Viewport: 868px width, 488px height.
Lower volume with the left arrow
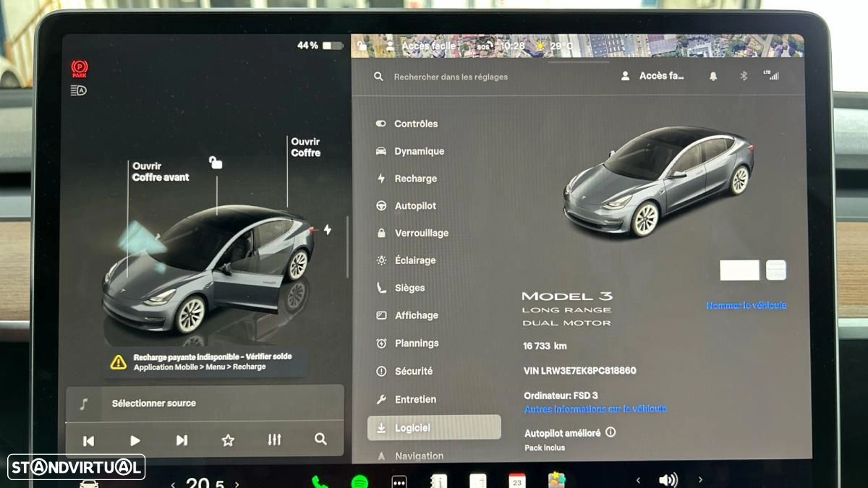coord(637,480)
